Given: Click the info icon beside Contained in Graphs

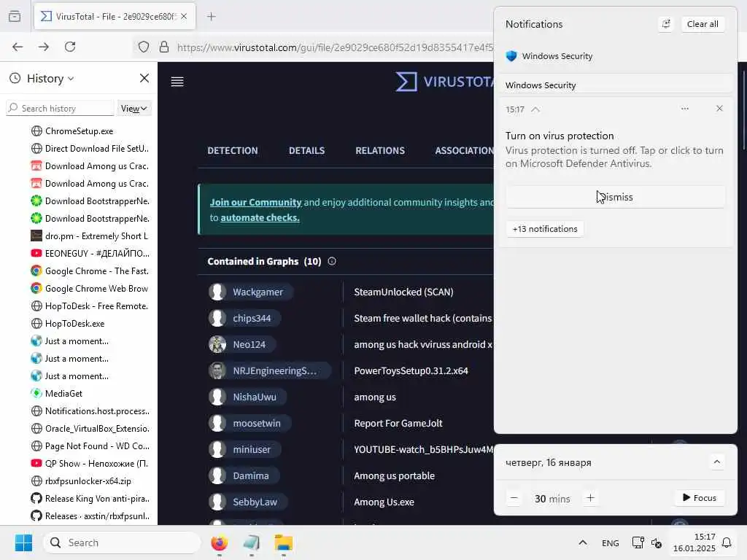Looking at the screenshot, I should click(332, 261).
